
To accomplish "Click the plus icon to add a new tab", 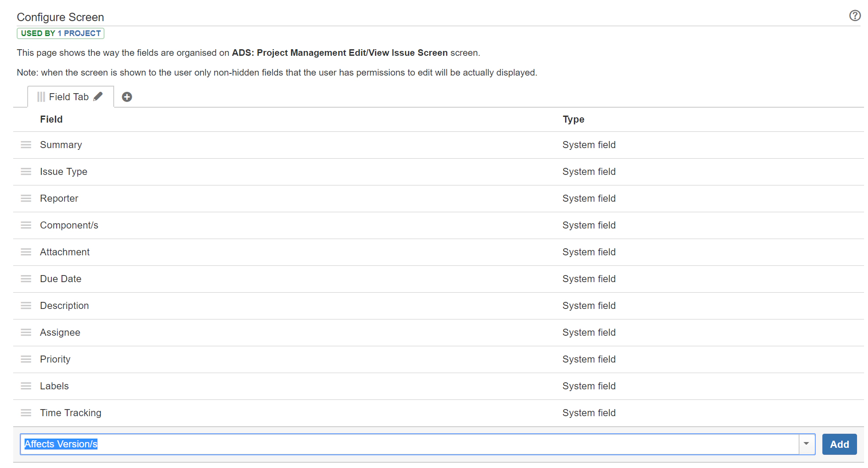I will pos(127,97).
